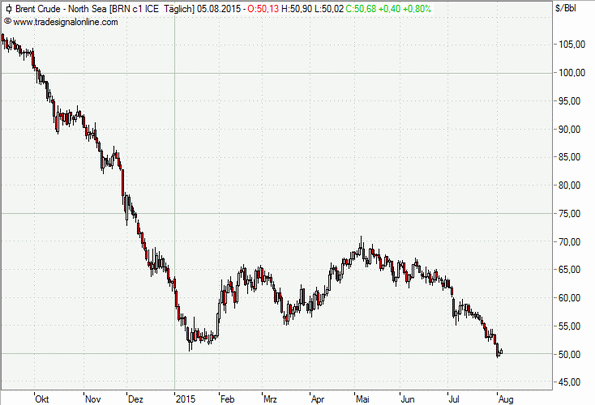Click the +0,80% change value
This screenshot has height=405, width=595.
(416, 9)
